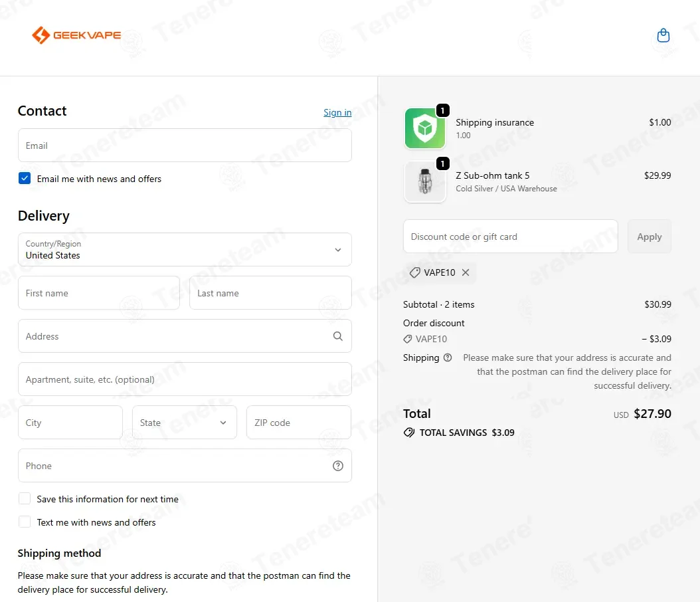700x602 pixels.
Task: Remove the VAPE10 discount code
Action: tap(466, 272)
